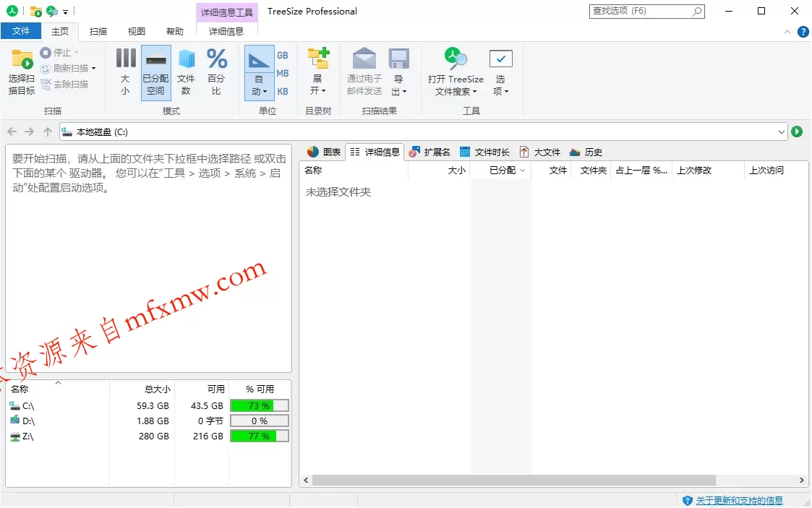Open TreeSize 文件搜索 tool
812x508 pixels.
[456, 72]
